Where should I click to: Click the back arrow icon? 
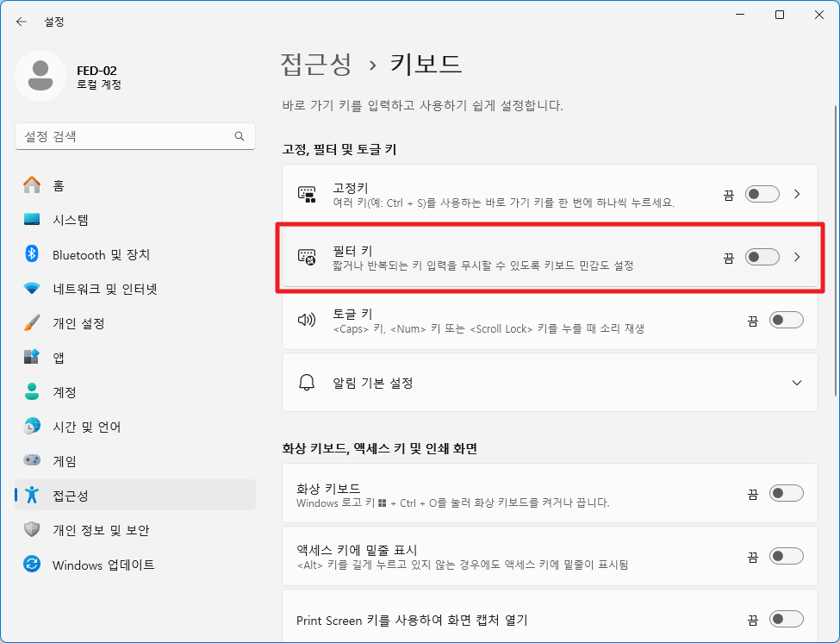[22, 22]
